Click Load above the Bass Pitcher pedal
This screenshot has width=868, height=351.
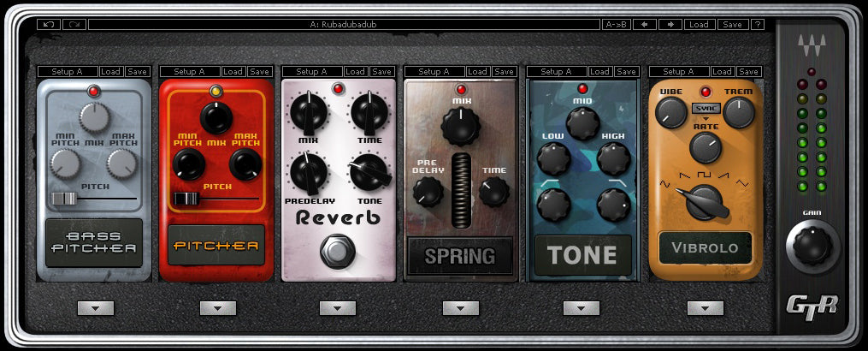[111, 72]
